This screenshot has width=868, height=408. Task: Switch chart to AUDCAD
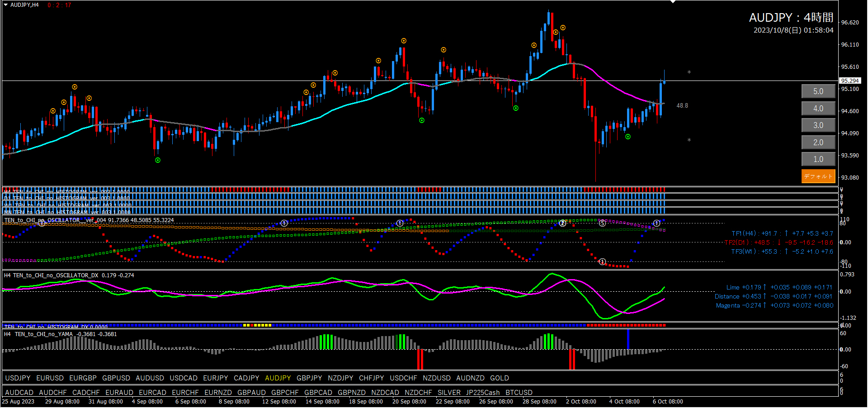pyautogui.click(x=19, y=393)
